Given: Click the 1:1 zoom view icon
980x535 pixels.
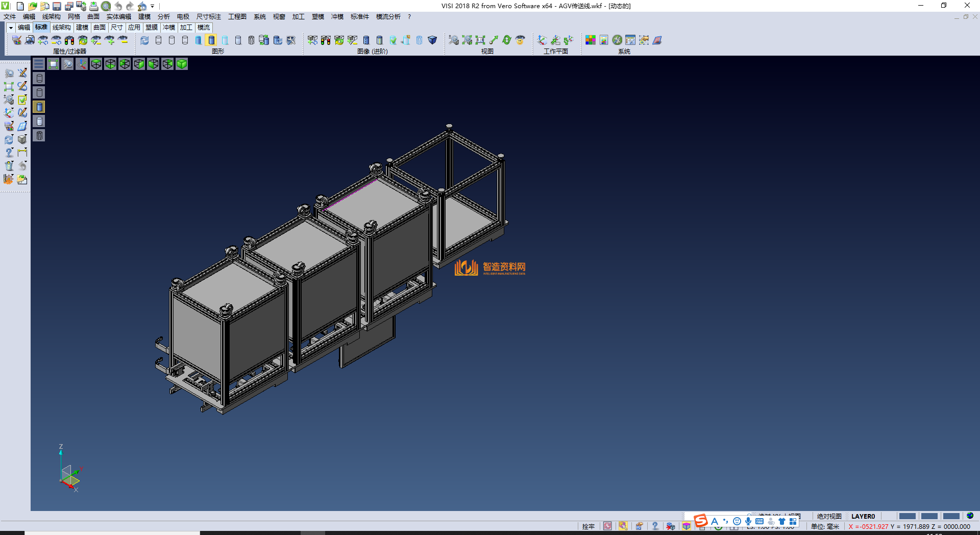Looking at the screenshot, I should click(x=480, y=40).
